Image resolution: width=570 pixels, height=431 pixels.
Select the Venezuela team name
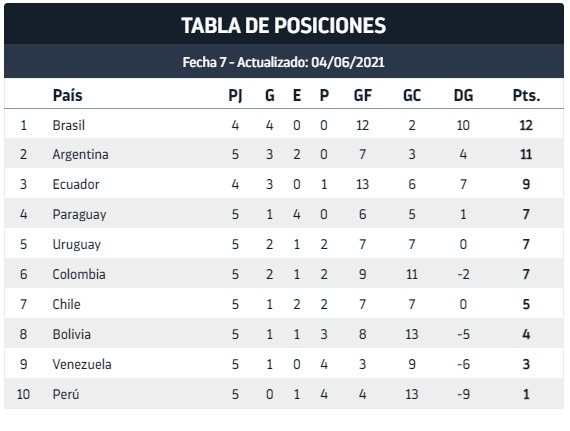[x=82, y=364]
